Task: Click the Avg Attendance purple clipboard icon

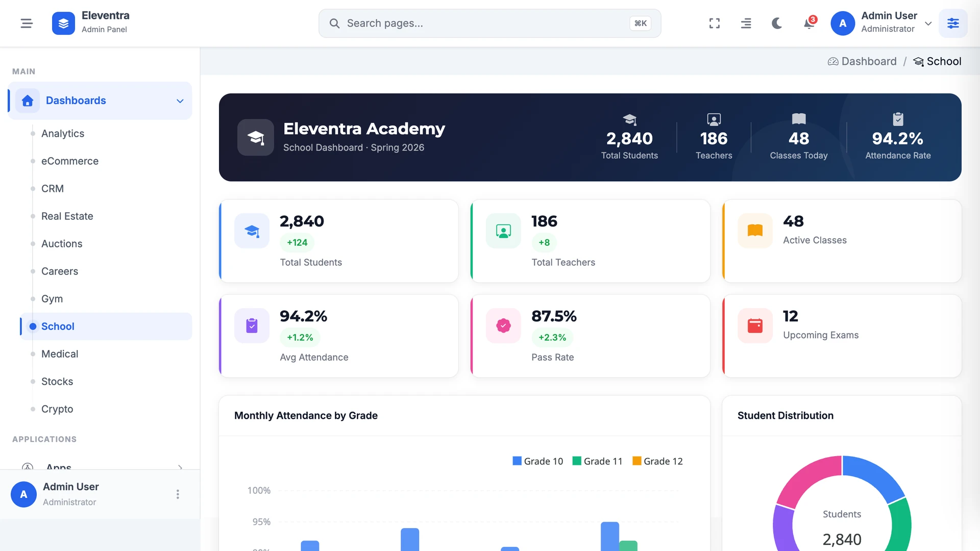Action: tap(252, 325)
